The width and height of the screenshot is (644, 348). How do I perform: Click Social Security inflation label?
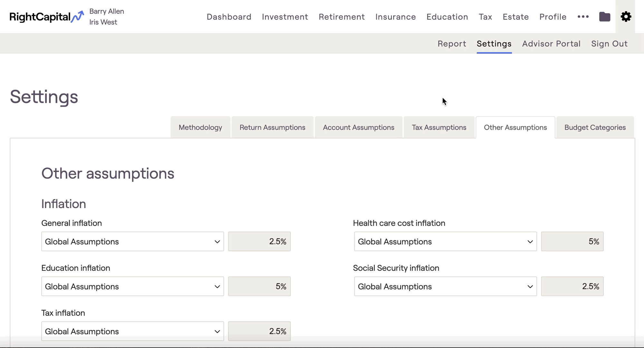[x=396, y=268]
